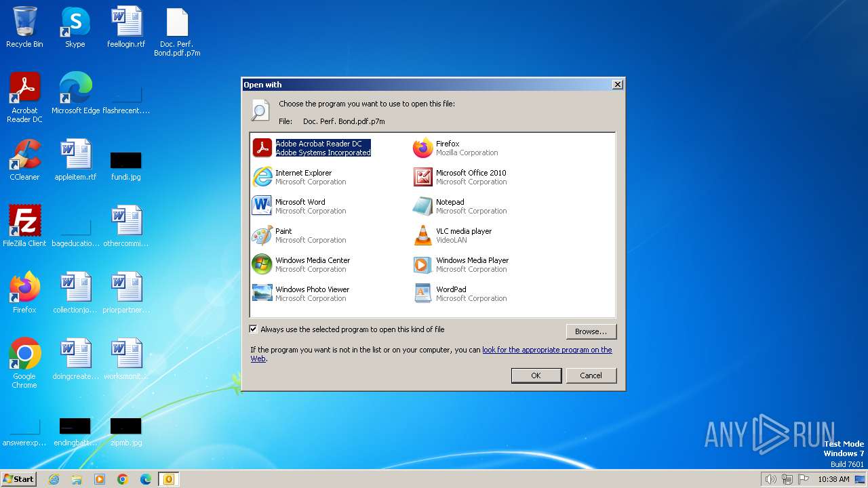Select Skype desktop shortcut
868x488 pixels.
(75, 27)
